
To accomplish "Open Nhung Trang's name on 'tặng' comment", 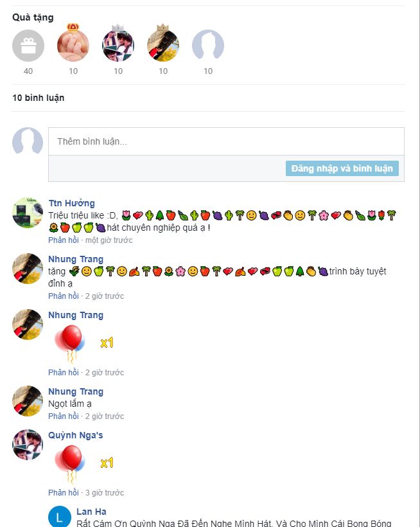I will (x=76, y=259).
